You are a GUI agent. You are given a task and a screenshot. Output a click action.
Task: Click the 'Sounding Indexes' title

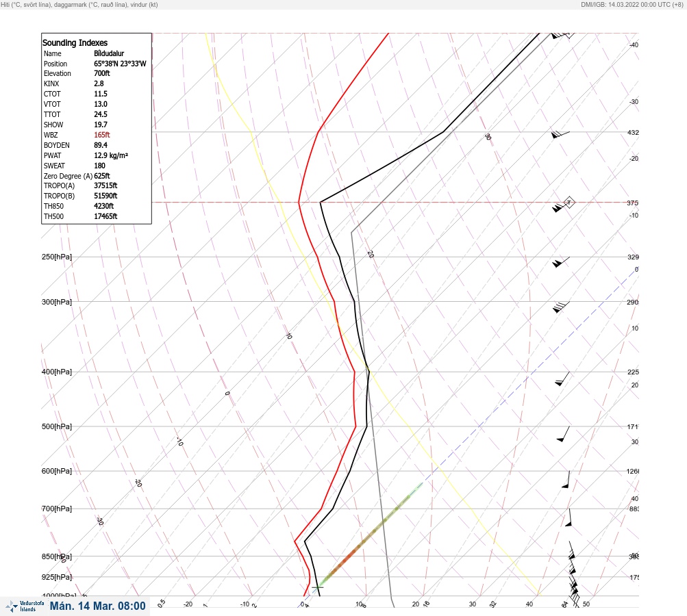pos(75,42)
